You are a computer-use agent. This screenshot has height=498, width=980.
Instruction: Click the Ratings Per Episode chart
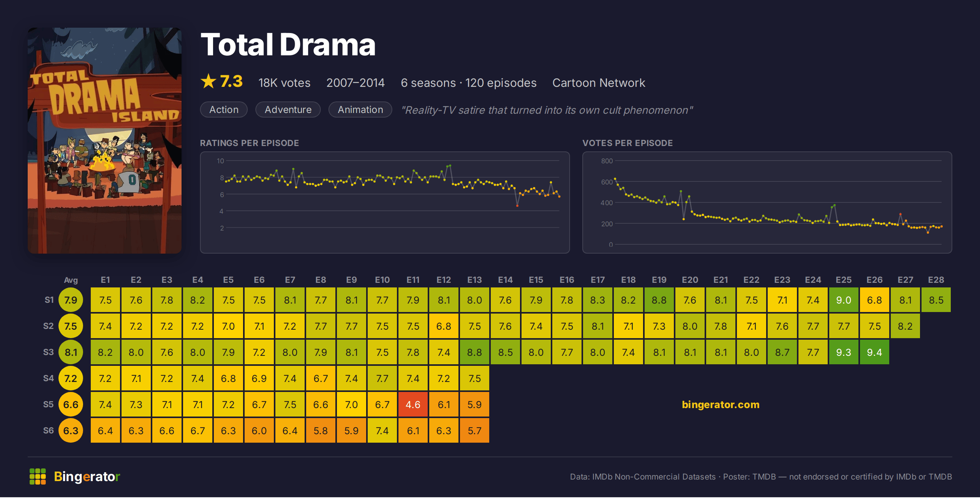pyautogui.click(x=385, y=203)
